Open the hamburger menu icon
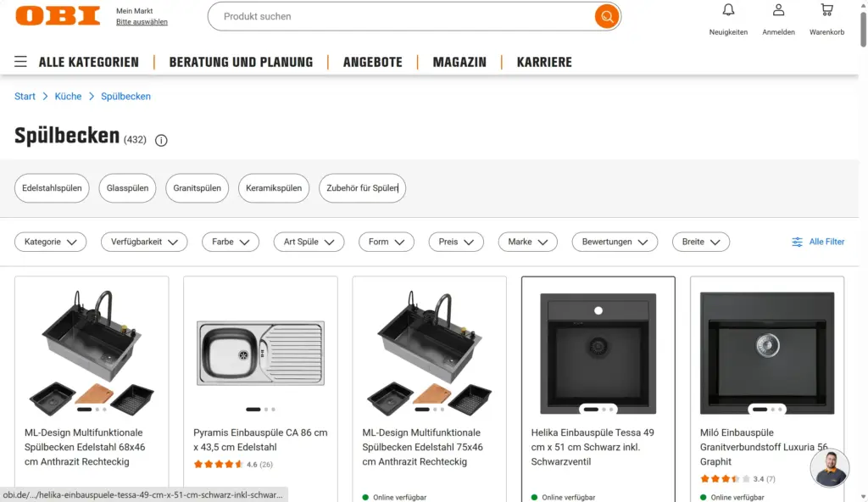Viewport: 868px width, 502px height. click(20, 62)
